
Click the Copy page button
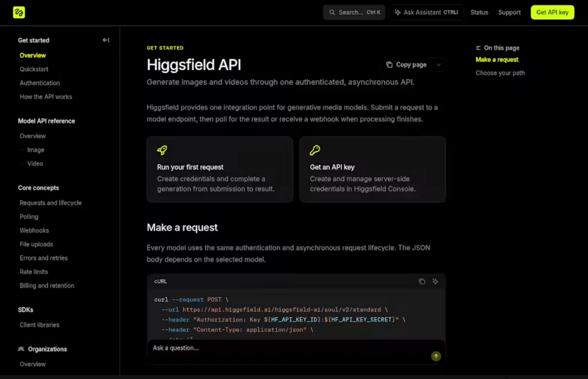coord(407,64)
